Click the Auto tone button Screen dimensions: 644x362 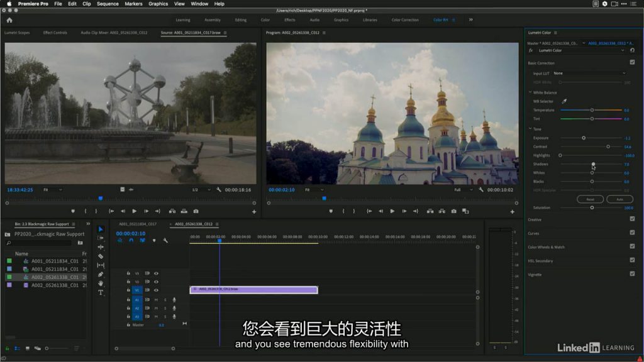click(x=619, y=199)
